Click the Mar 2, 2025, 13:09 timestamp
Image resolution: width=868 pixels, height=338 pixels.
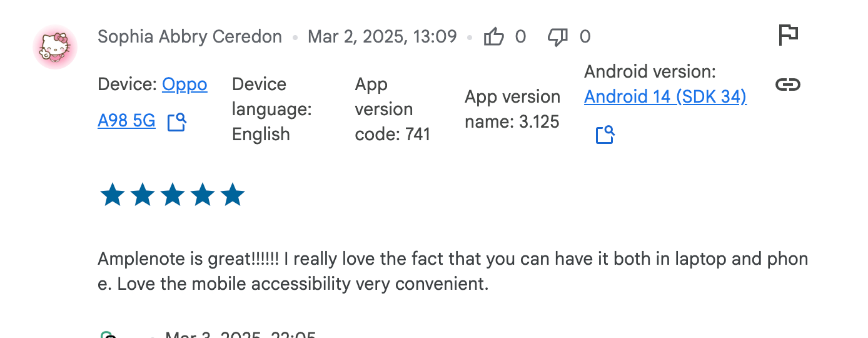[x=382, y=37]
